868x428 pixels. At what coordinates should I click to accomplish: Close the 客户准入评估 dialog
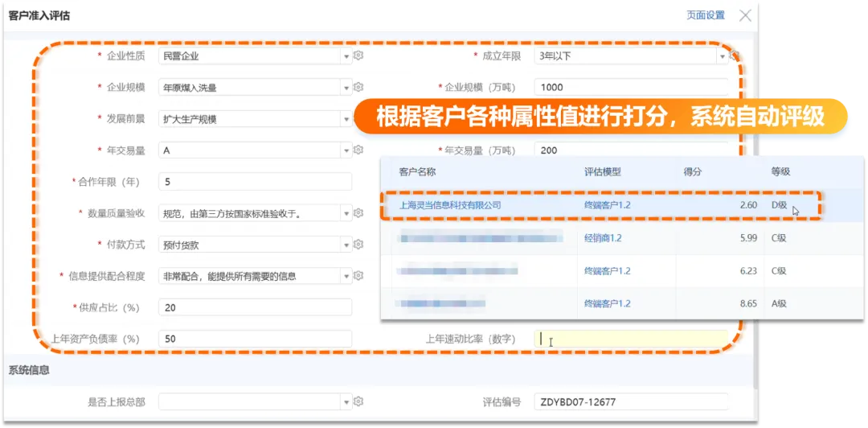tap(745, 15)
